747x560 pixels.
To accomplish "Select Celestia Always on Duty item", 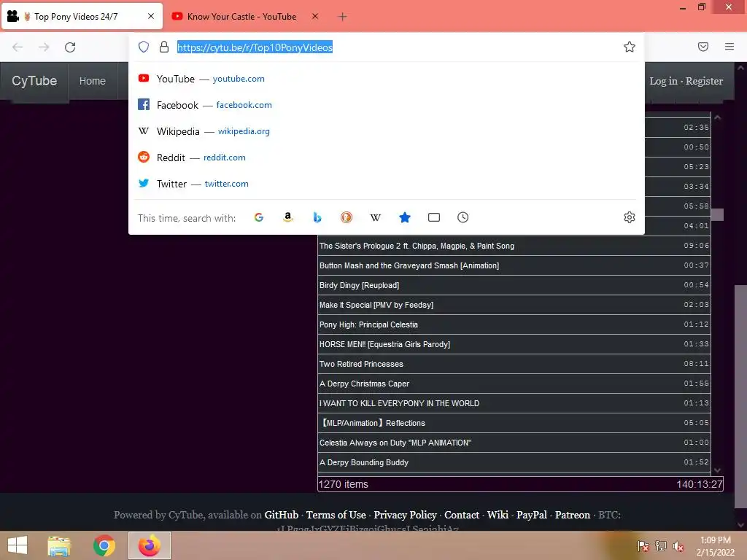I will pos(514,443).
